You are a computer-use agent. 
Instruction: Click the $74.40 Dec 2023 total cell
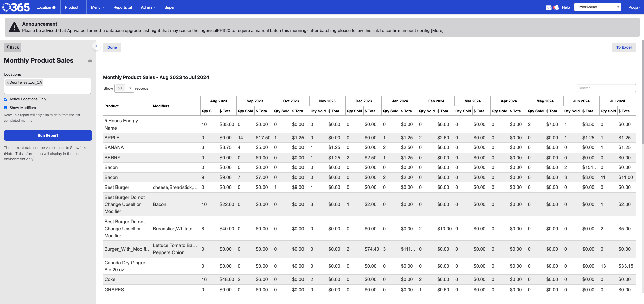click(x=372, y=249)
